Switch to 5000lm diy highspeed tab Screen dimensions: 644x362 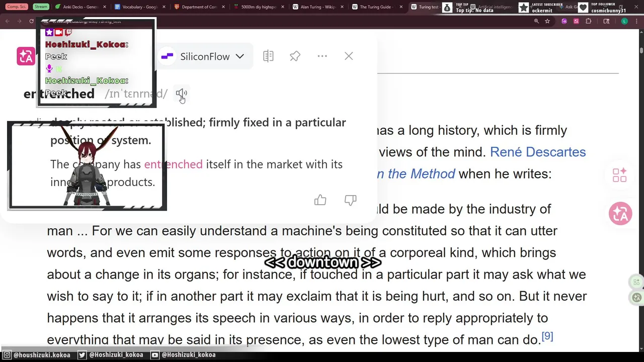pyautogui.click(x=258, y=7)
